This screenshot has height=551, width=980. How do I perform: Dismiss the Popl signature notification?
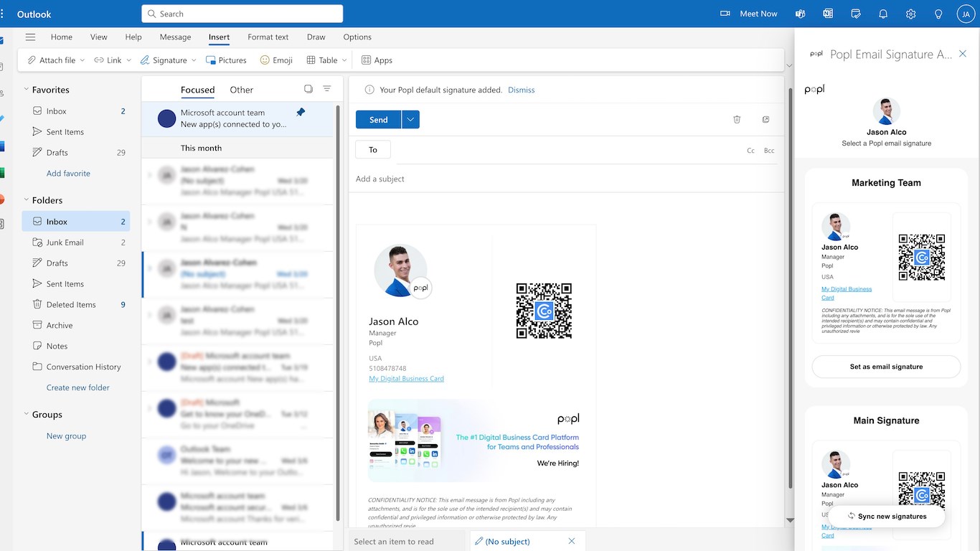(x=522, y=90)
